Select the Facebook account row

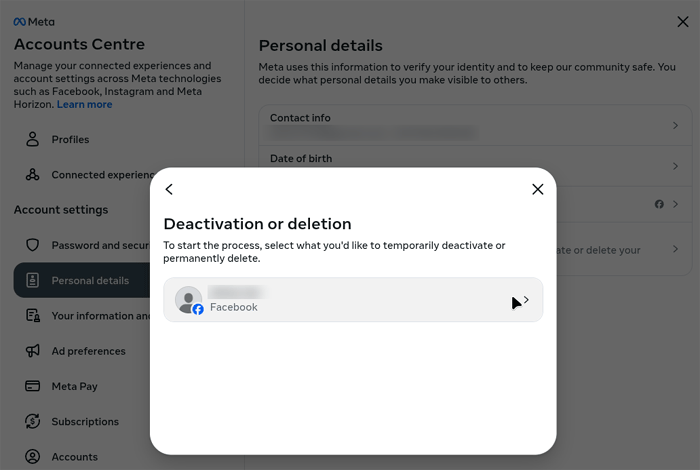click(x=352, y=300)
